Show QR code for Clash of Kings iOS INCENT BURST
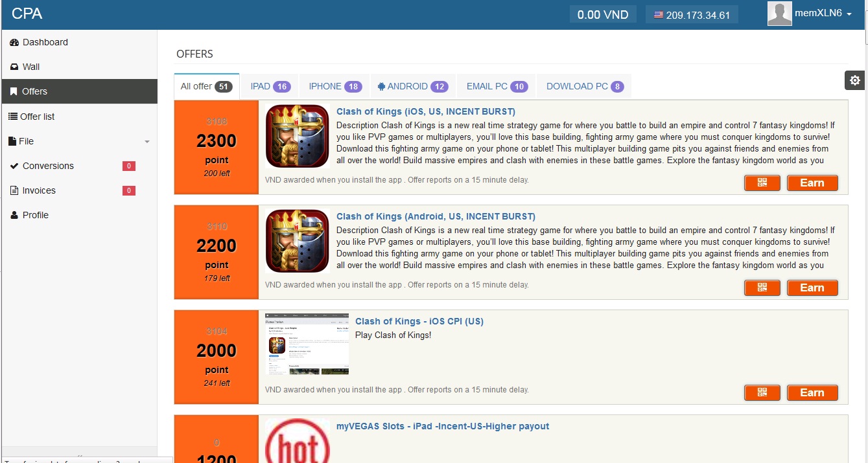 (x=762, y=183)
